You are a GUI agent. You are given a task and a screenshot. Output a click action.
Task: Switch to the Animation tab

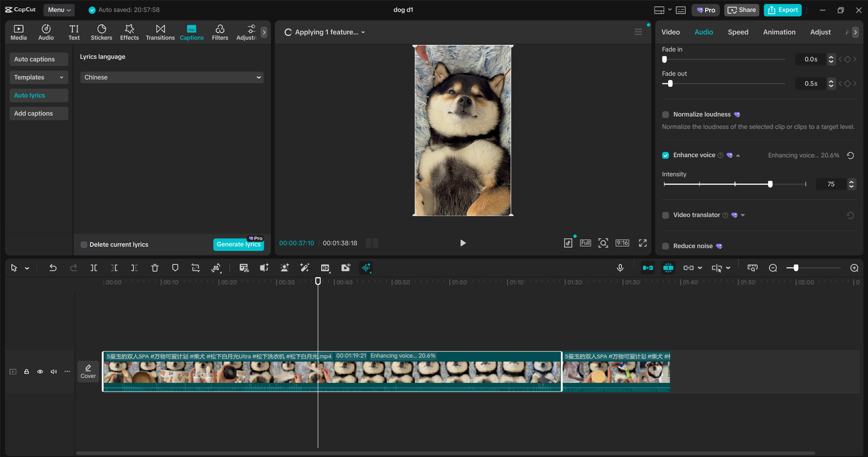tap(779, 32)
